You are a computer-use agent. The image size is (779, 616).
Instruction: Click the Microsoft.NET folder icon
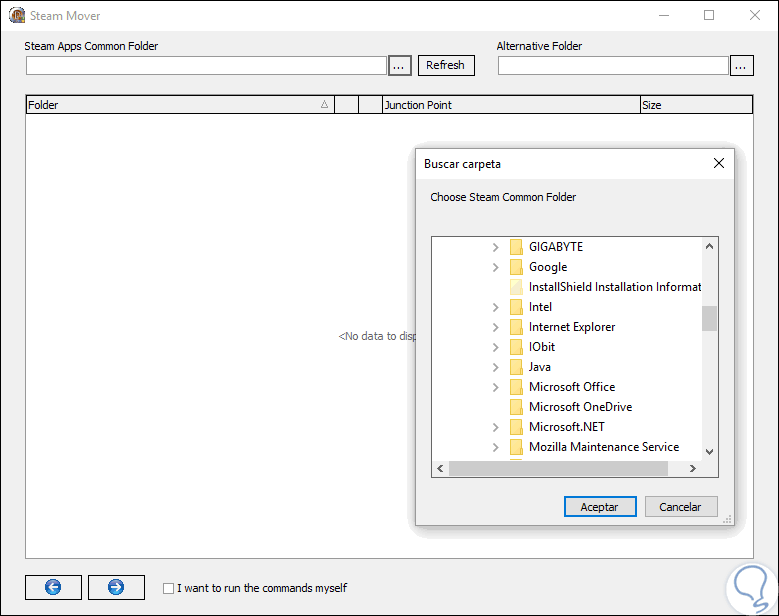(x=516, y=427)
